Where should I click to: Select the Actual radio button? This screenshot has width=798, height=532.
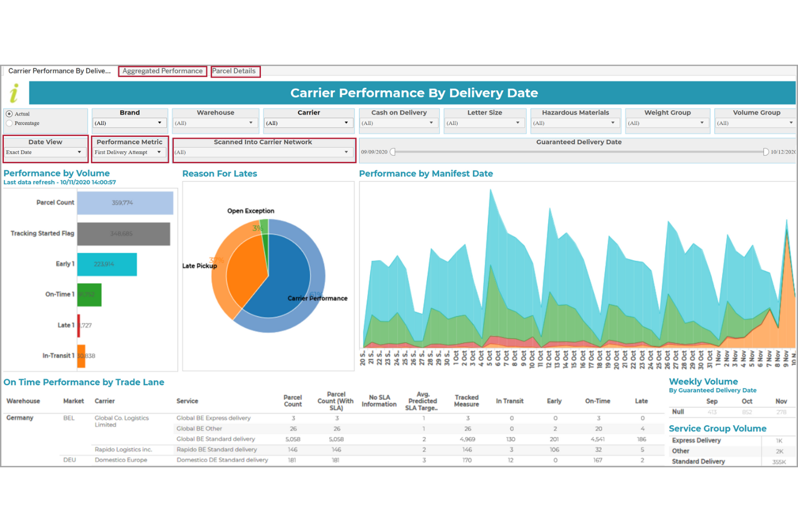(9, 114)
